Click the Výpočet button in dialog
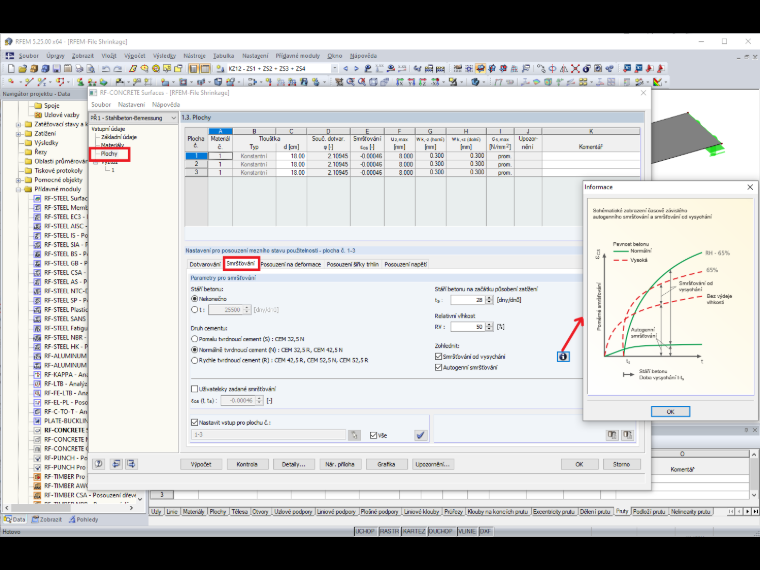 point(201,464)
